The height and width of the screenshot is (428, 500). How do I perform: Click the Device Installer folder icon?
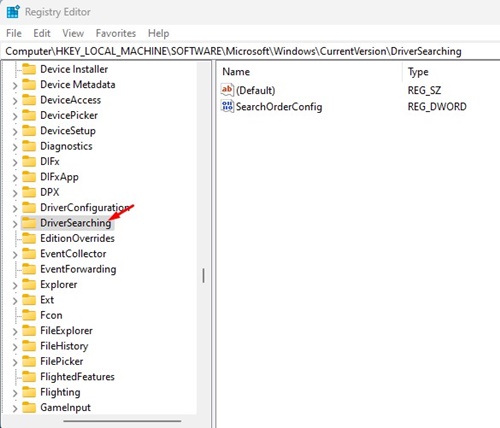pyautogui.click(x=29, y=69)
